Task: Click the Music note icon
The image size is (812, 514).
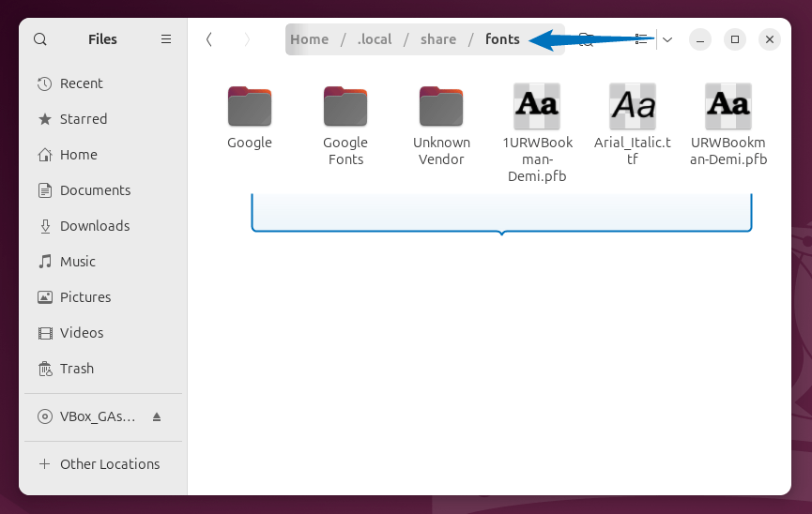Action: [44, 262]
